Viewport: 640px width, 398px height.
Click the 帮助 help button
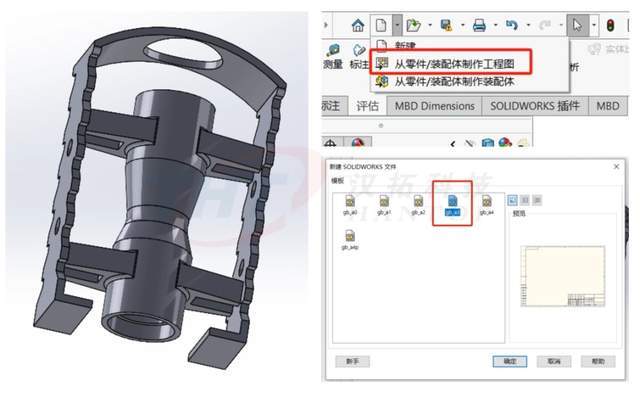click(598, 361)
